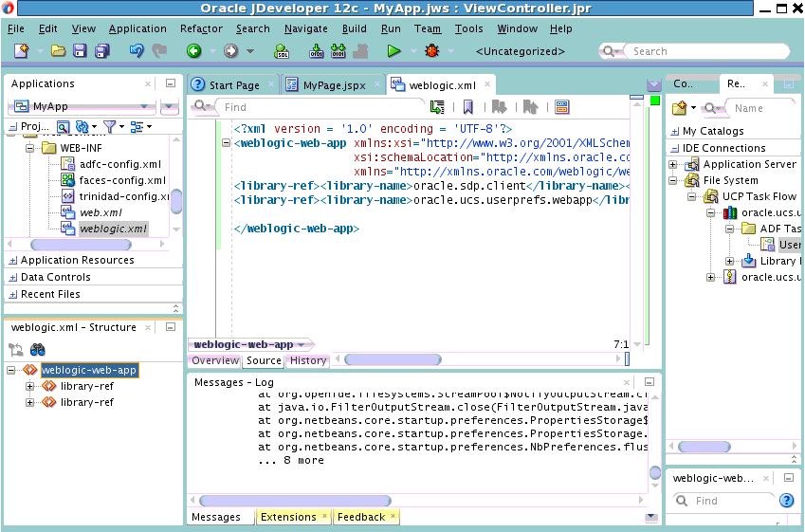This screenshot has height=532, width=805.
Task: Click the editor Find input field
Action: pos(320,107)
